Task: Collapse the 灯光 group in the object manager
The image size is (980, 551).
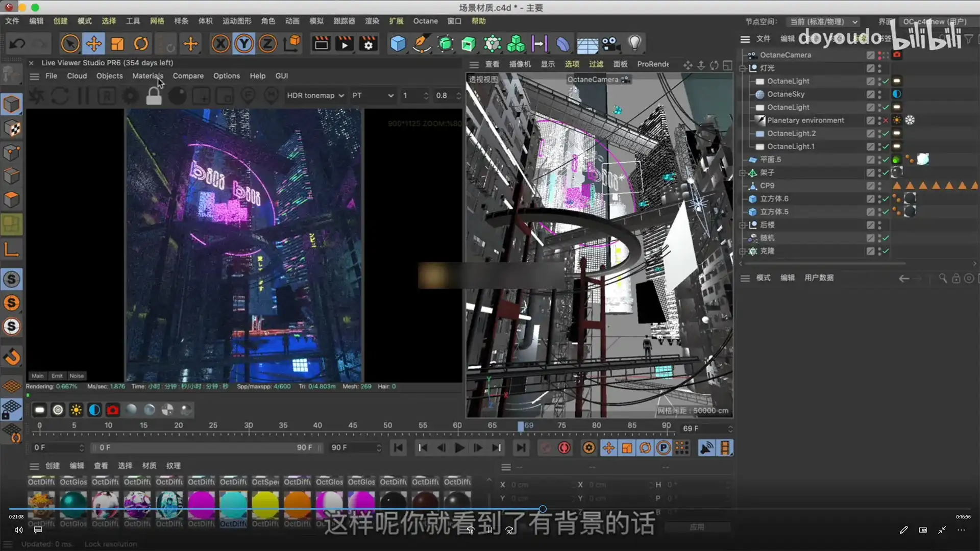Action: (743, 67)
